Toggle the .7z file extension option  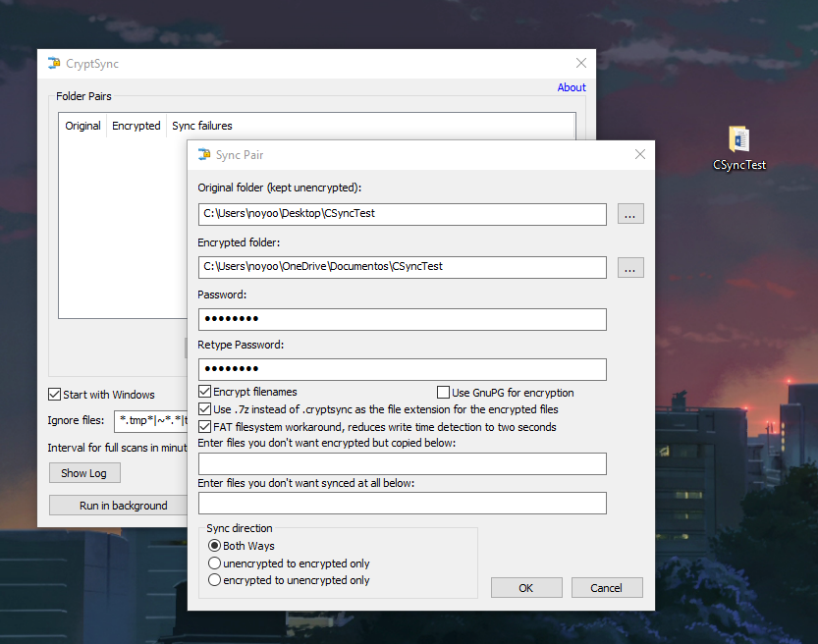(205, 409)
